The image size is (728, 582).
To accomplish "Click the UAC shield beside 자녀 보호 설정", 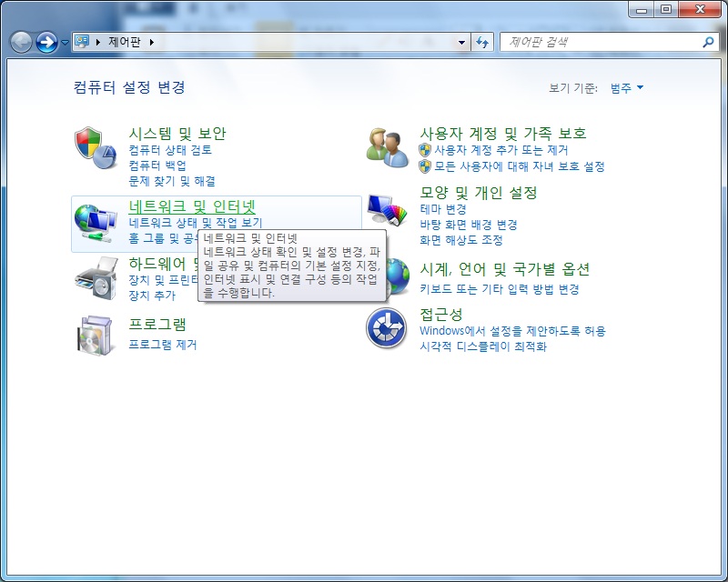I will (425, 166).
